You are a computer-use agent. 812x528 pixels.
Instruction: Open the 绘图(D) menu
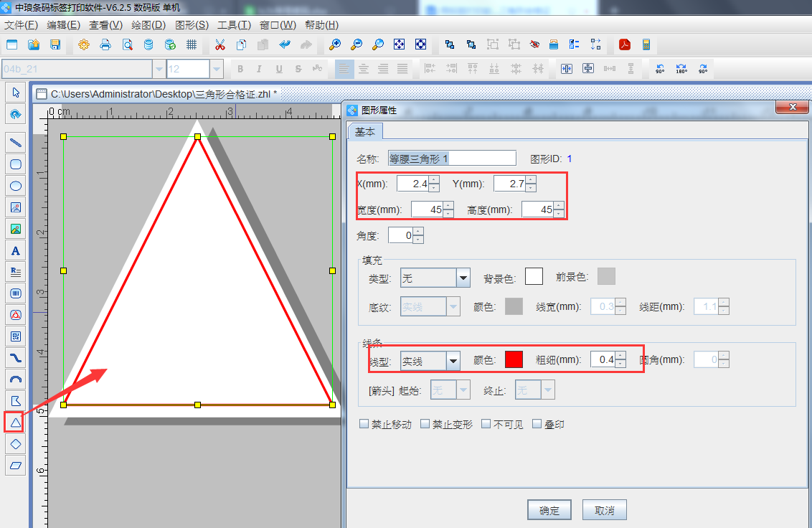(148, 24)
